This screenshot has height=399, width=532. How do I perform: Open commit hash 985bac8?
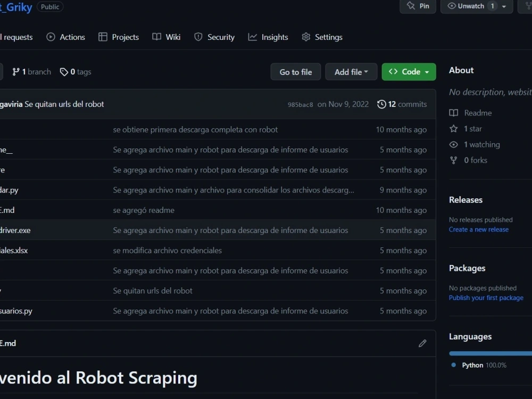pos(300,104)
